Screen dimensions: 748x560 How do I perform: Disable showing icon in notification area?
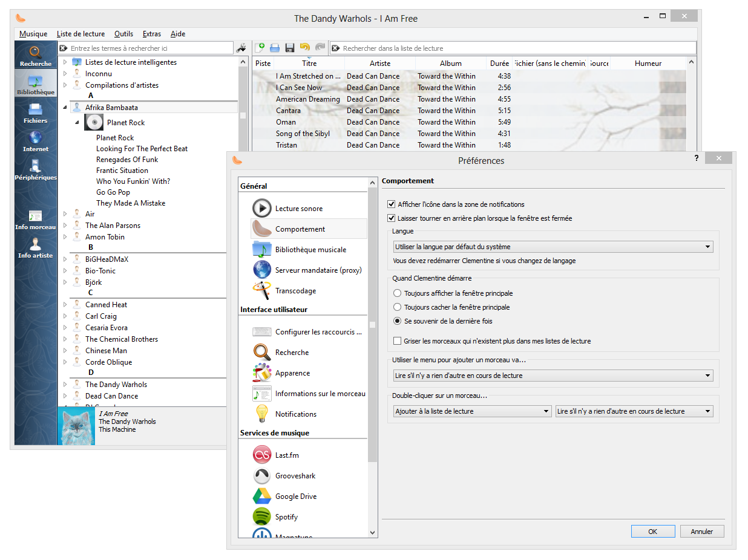(392, 204)
